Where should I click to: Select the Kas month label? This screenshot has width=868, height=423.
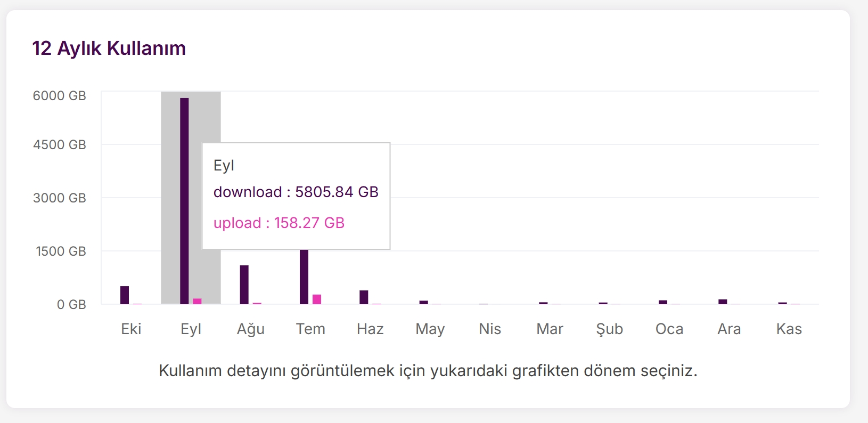[x=789, y=329]
